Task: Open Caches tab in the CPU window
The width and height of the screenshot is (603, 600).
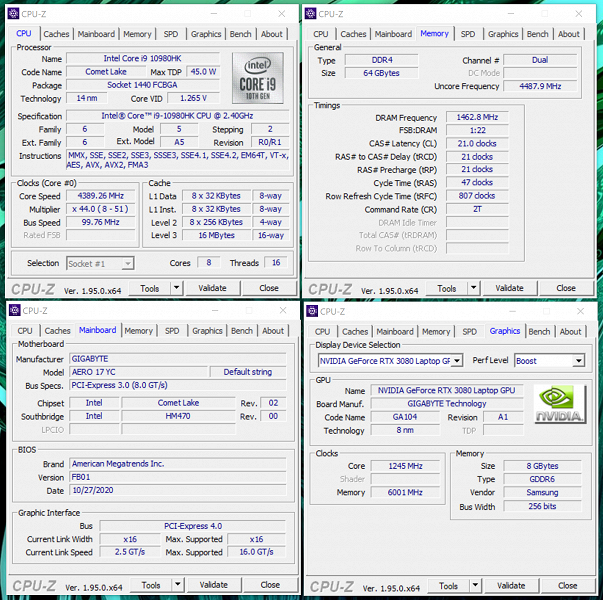Action: tap(56, 34)
